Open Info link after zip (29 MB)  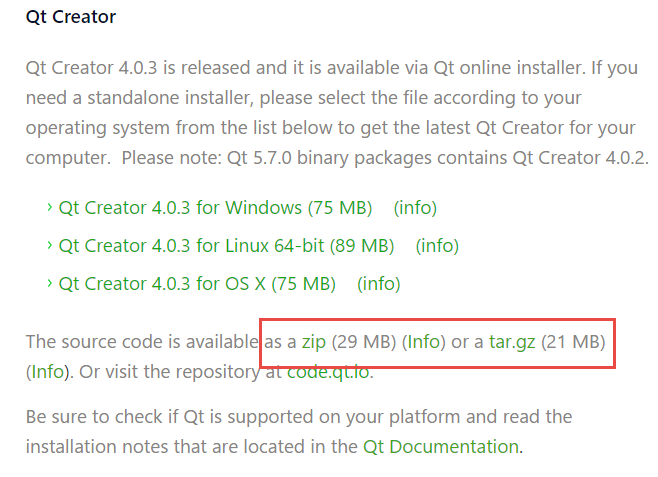[424, 342]
